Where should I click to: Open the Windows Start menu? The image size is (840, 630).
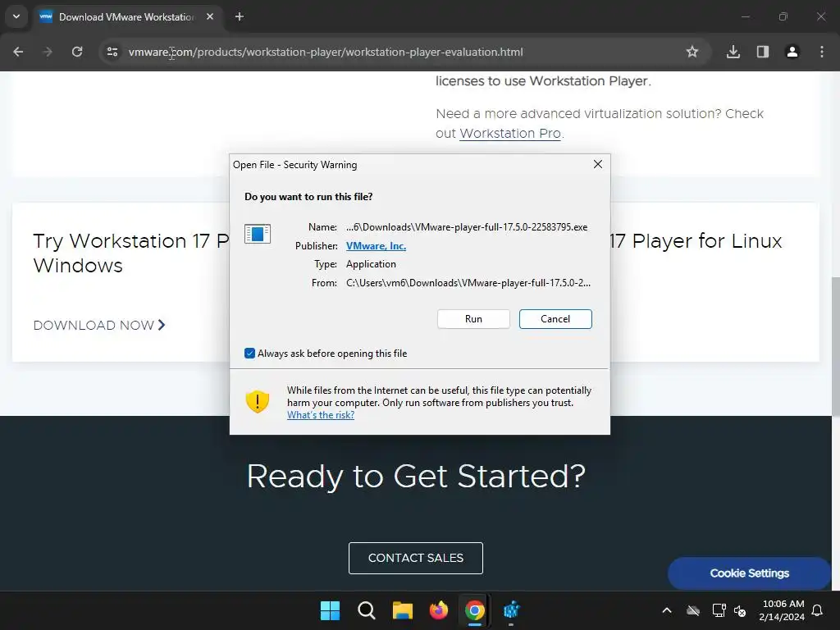coord(330,610)
